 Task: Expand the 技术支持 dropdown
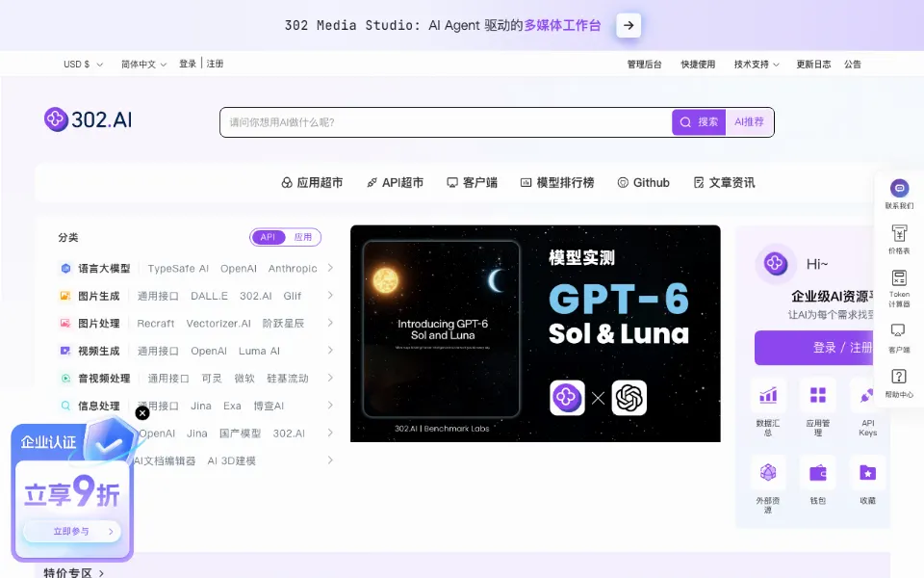click(x=757, y=64)
